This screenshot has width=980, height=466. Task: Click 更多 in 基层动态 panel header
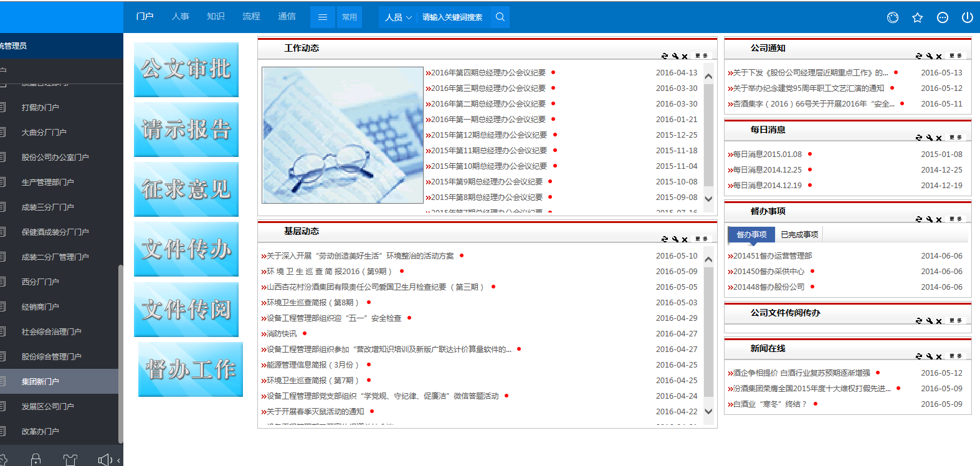pos(702,239)
